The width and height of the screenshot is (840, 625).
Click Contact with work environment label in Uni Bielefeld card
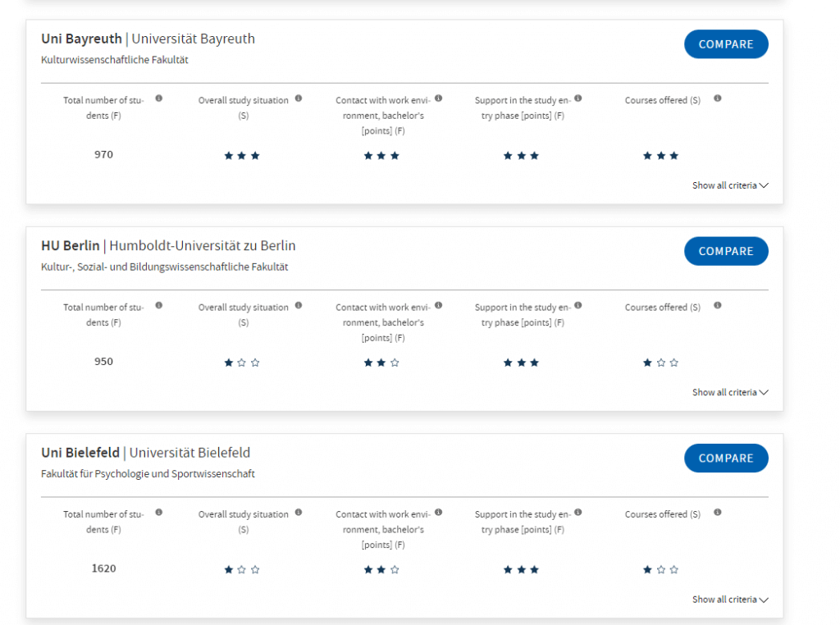[x=383, y=530]
